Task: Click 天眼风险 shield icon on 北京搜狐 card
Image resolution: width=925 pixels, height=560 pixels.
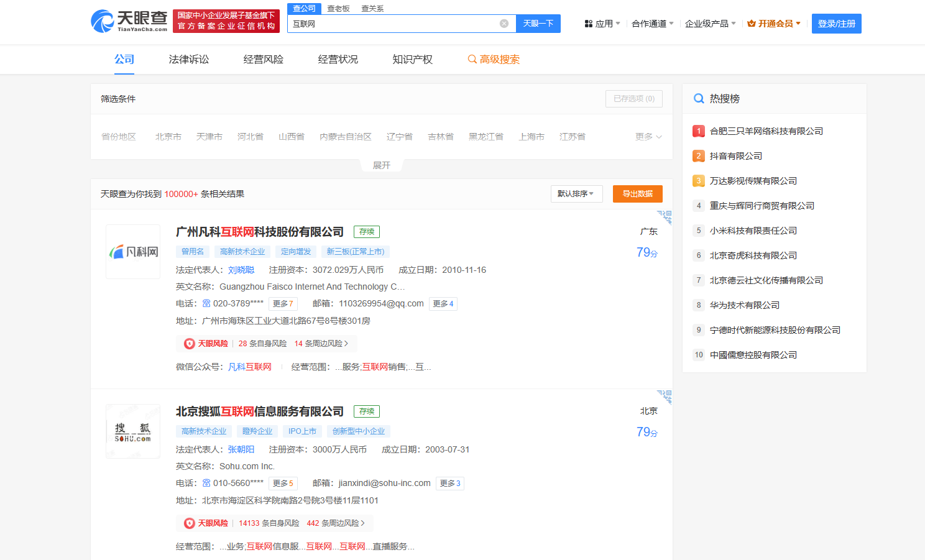Action: pos(190,523)
